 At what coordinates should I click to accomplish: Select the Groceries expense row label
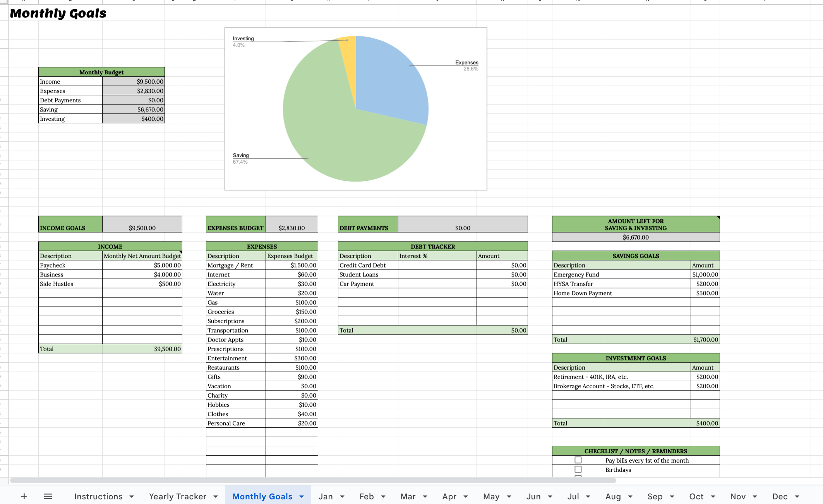point(236,312)
